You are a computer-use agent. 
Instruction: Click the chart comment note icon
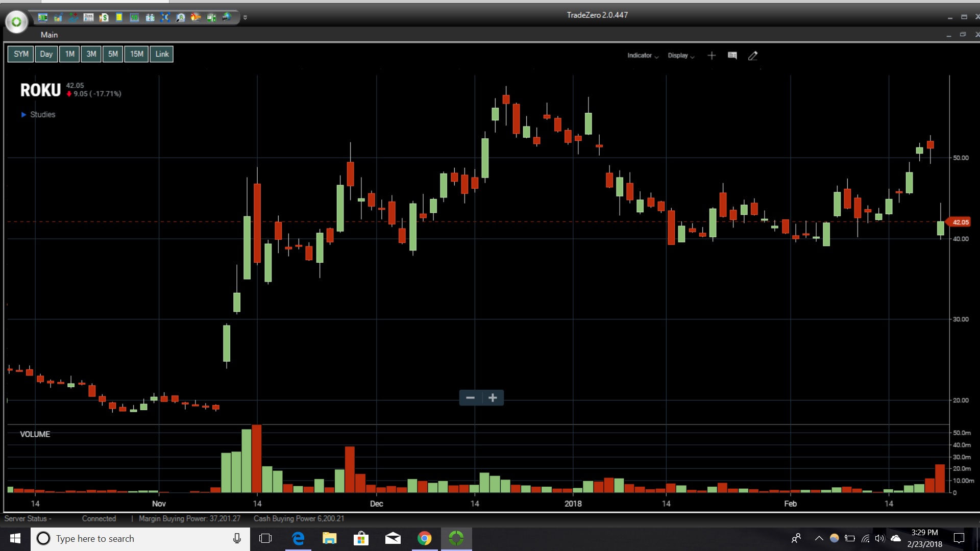pos(732,56)
